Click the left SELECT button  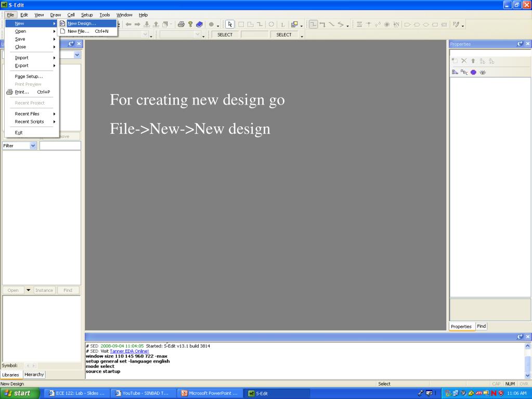click(225, 35)
